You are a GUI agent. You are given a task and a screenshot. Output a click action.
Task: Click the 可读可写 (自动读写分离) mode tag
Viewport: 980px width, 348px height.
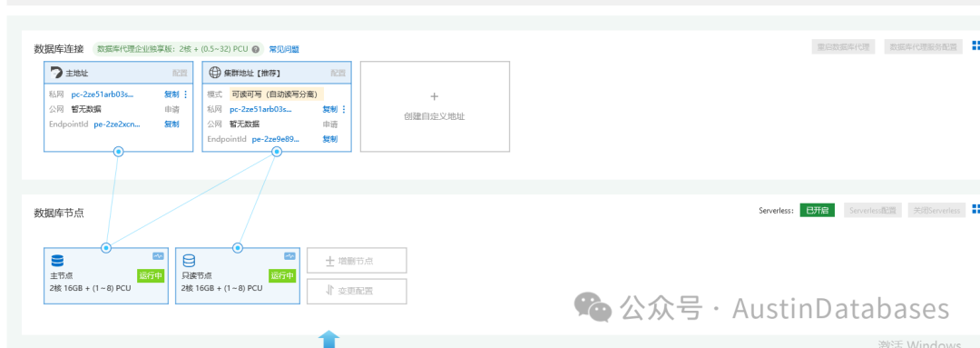point(276,94)
